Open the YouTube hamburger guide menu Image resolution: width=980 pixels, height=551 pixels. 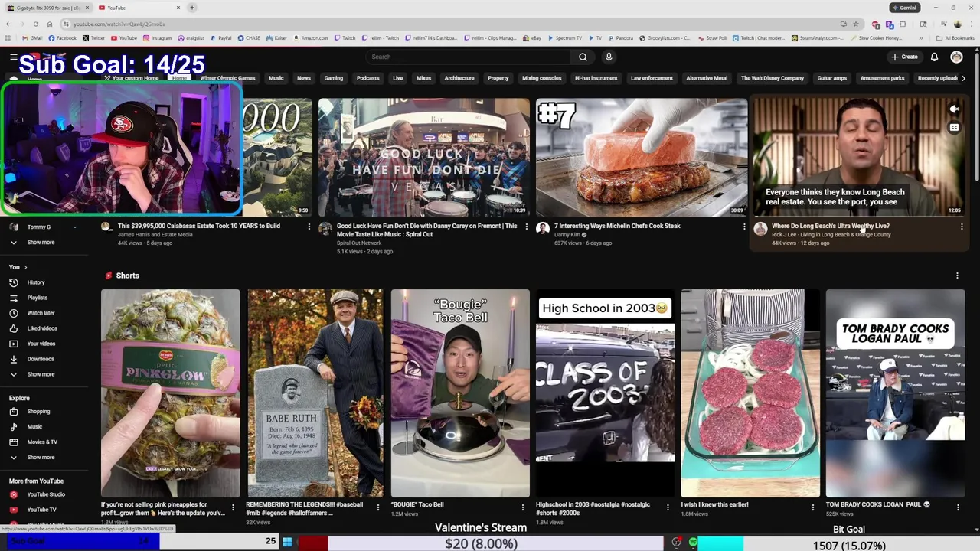[x=13, y=57]
